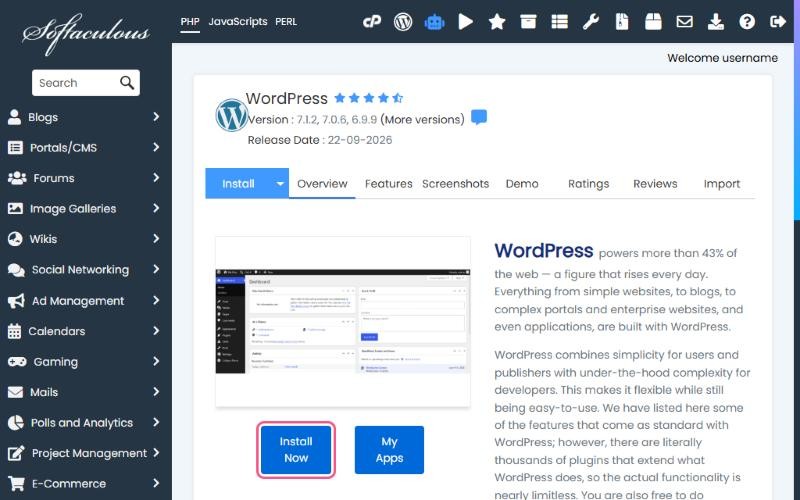Screen dimensions: 800x500
Task: Open the blue robot assistant icon
Action: (434, 22)
